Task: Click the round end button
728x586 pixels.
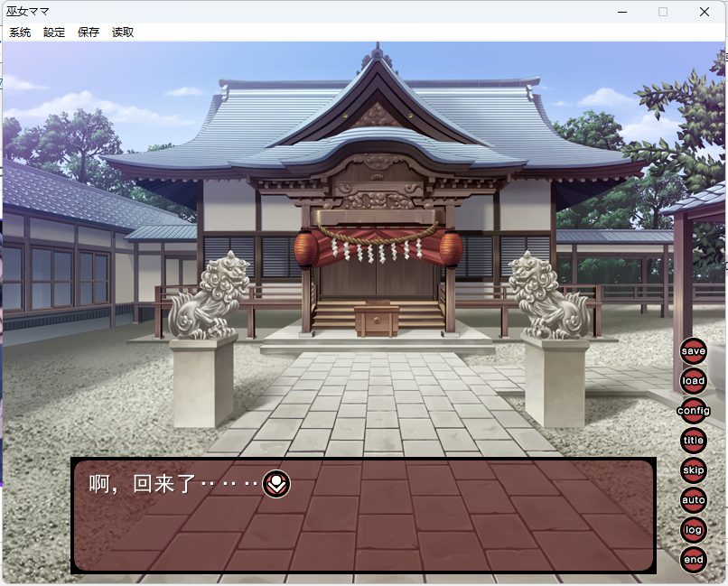Action: click(x=693, y=560)
